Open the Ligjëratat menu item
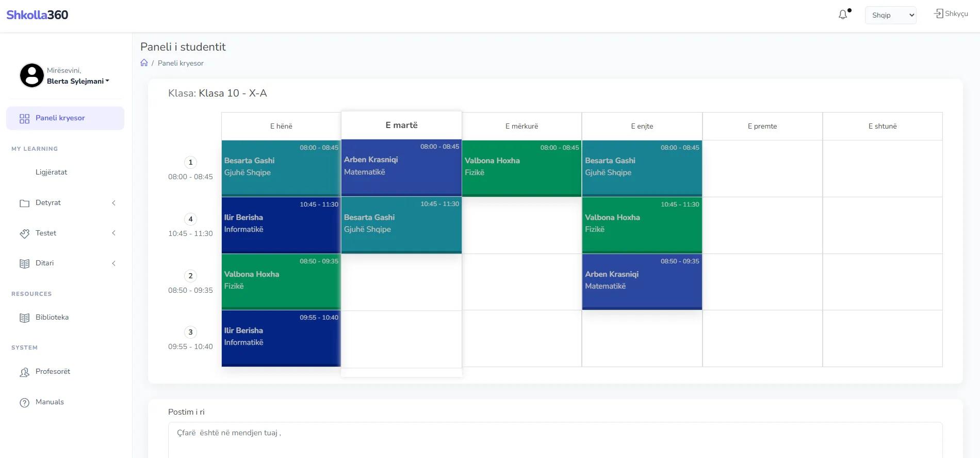 [51, 172]
